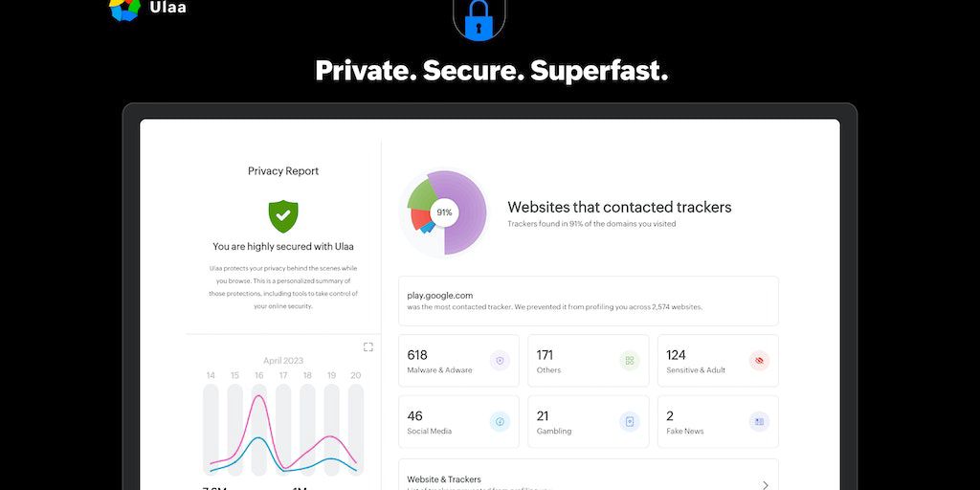Click the Gambling category icon
The image size is (980, 490).
629,422
